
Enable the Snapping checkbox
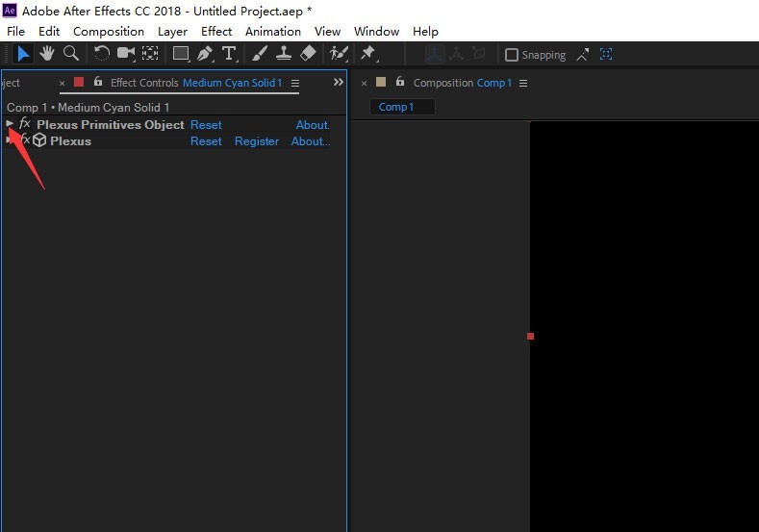pyautogui.click(x=512, y=55)
